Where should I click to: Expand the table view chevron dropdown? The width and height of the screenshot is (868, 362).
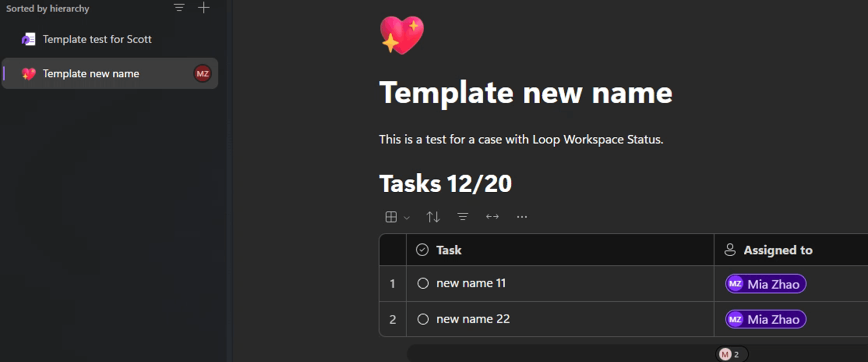click(407, 218)
